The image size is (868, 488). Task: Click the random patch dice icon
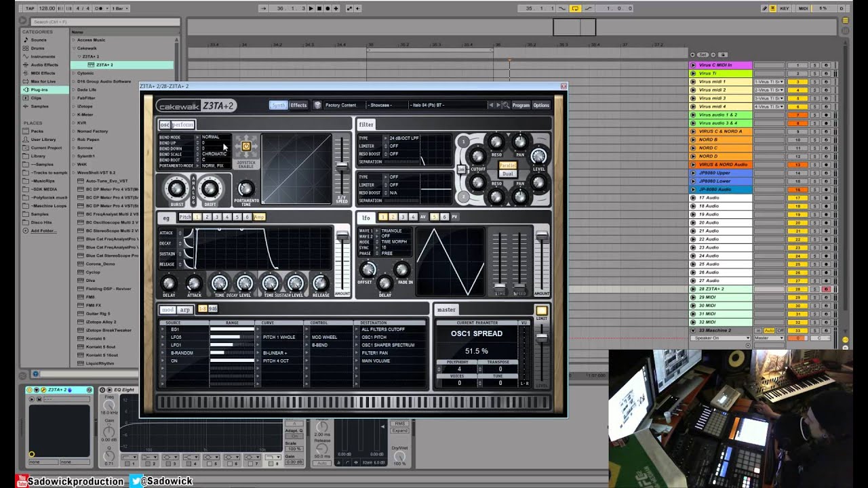point(317,105)
